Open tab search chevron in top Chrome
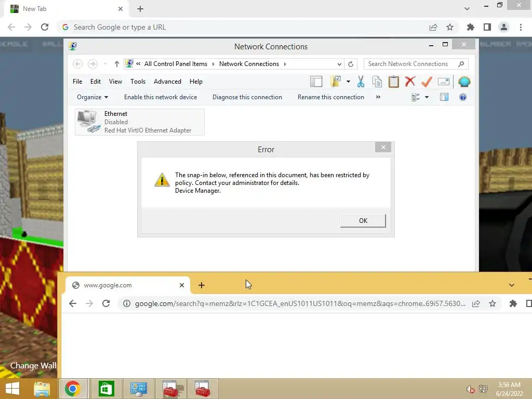The height and width of the screenshot is (399, 532). click(467, 9)
